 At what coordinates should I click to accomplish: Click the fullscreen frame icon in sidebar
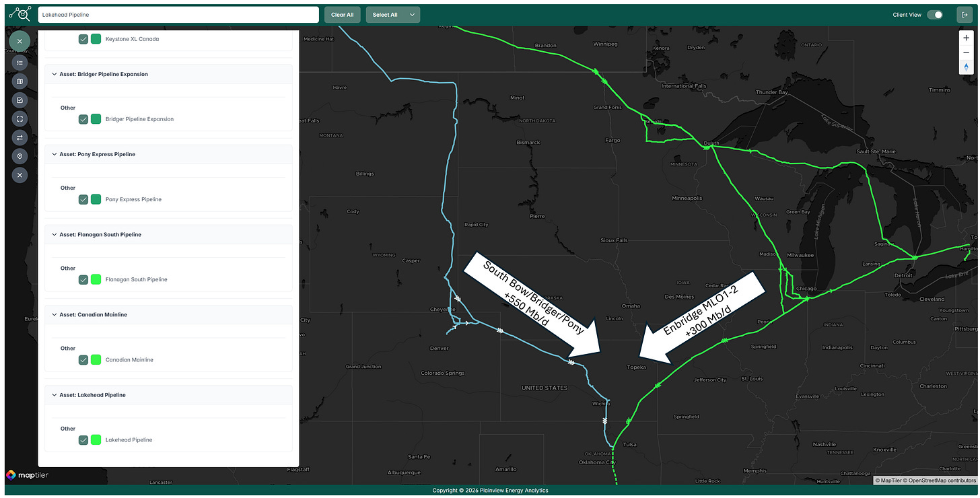point(20,118)
